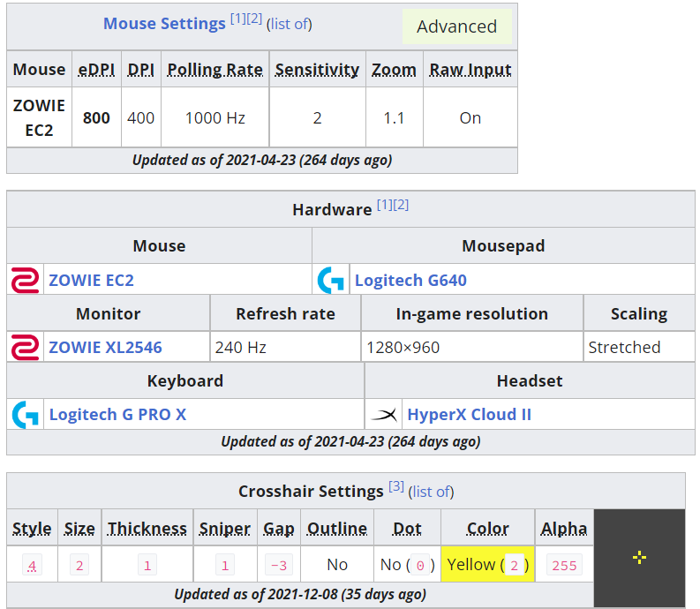The height and width of the screenshot is (609, 700).
Task: Click the ZOWIE logo beside ZOWIE XL2546
Action: [x=25, y=347]
